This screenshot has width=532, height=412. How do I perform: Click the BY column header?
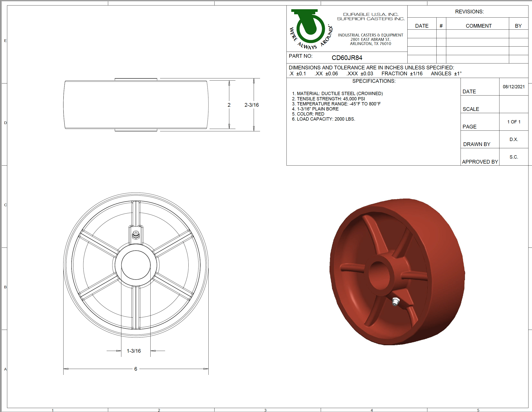pyautogui.click(x=518, y=26)
